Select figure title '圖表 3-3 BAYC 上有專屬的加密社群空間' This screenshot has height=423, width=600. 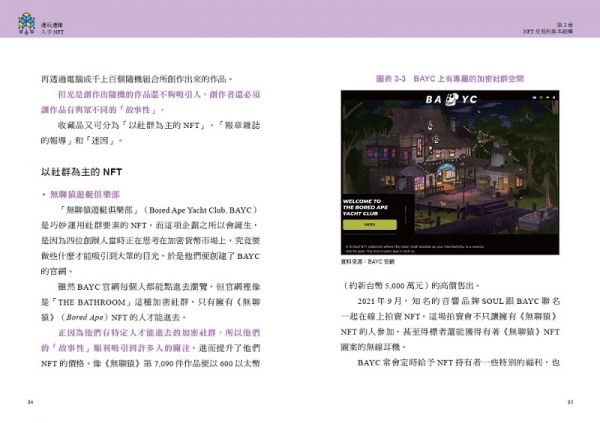pyautogui.click(x=450, y=79)
